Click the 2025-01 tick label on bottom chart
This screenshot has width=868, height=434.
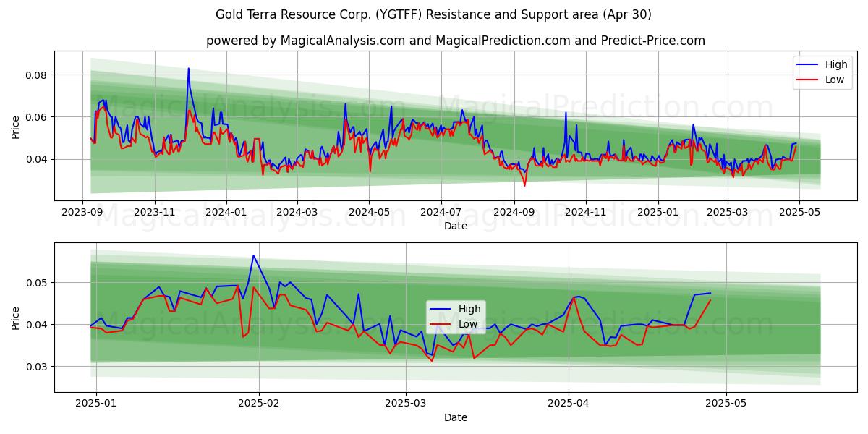tap(96, 404)
